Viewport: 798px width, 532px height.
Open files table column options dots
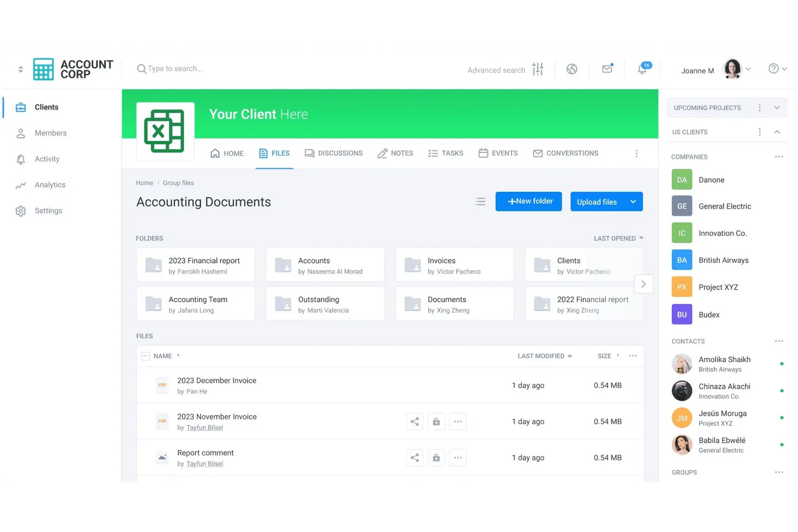coord(633,356)
